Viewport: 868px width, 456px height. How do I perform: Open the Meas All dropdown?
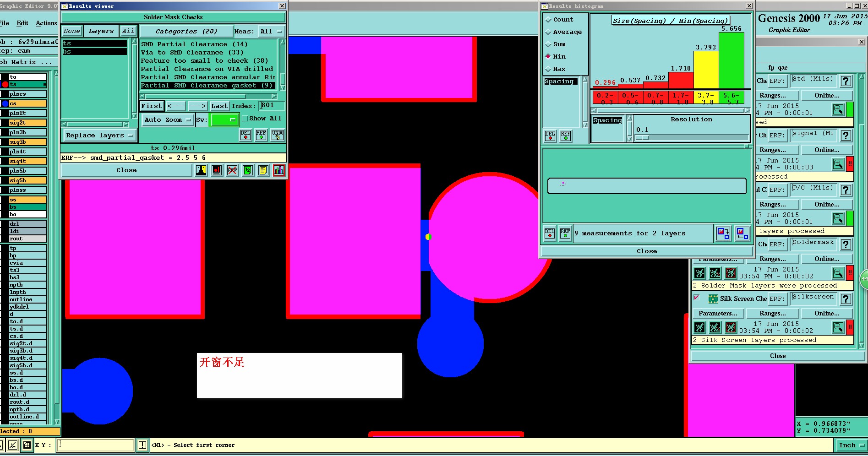point(271,31)
